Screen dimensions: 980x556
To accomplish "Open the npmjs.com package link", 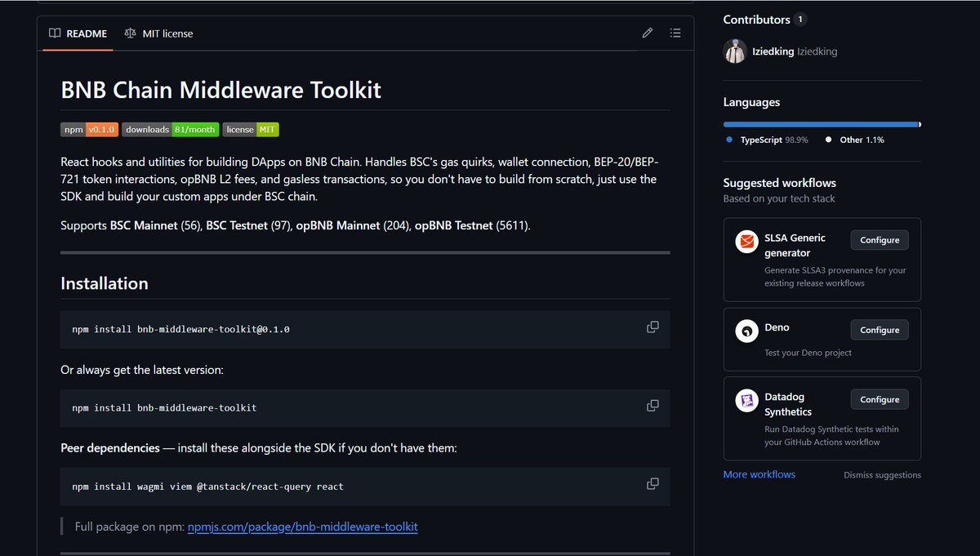I will [302, 527].
